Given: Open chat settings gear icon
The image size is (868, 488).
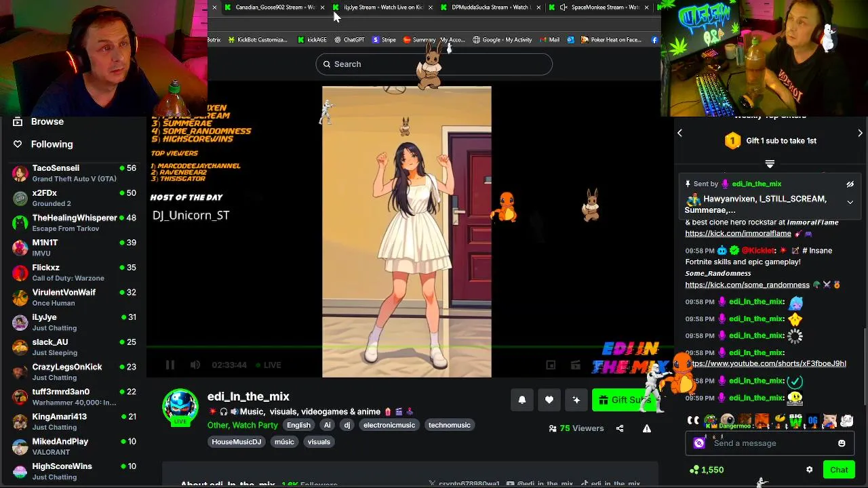Looking at the screenshot, I should [809, 470].
